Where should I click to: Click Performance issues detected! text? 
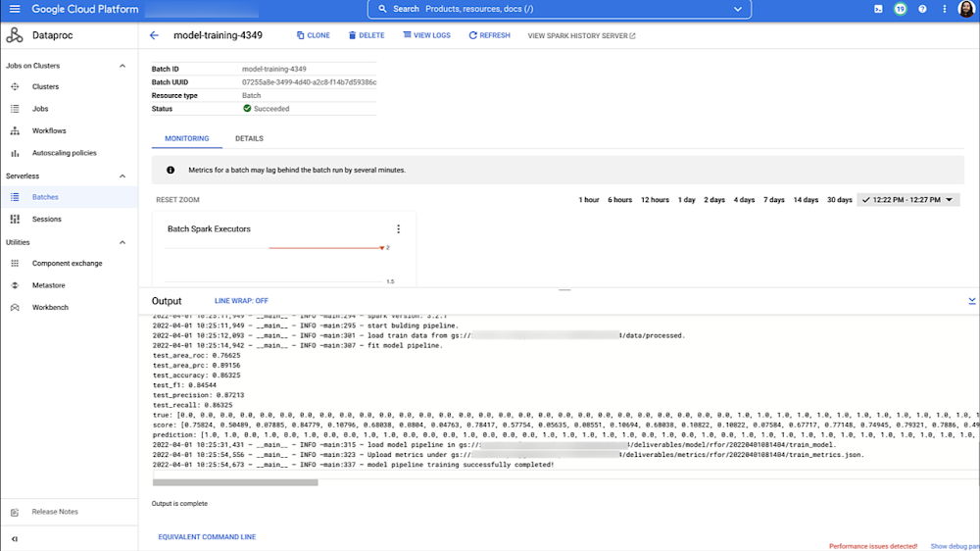pos(873,547)
